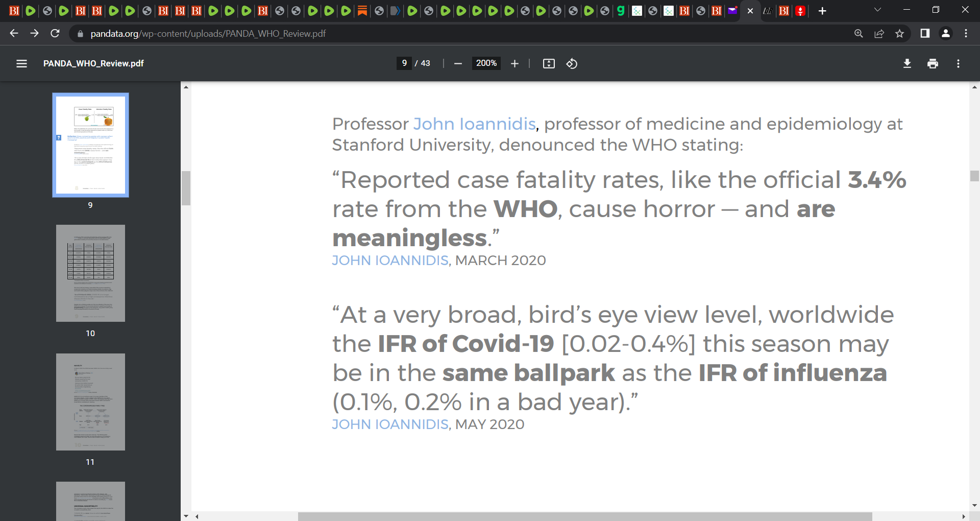This screenshot has width=980, height=521.
Task: Click the JOHN IOANNIDIS link dated May 2020
Action: coord(390,424)
